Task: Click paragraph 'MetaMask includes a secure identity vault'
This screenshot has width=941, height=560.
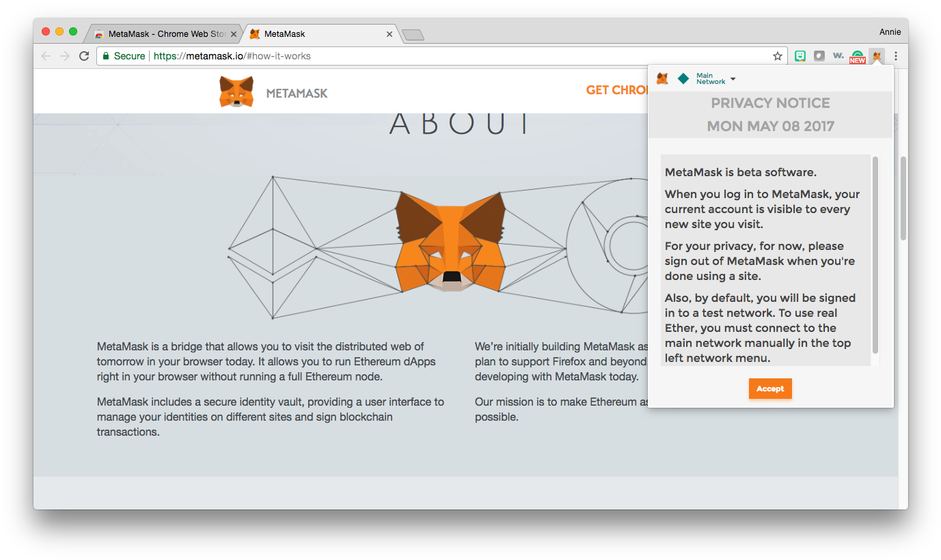Action: (x=271, y=417)
